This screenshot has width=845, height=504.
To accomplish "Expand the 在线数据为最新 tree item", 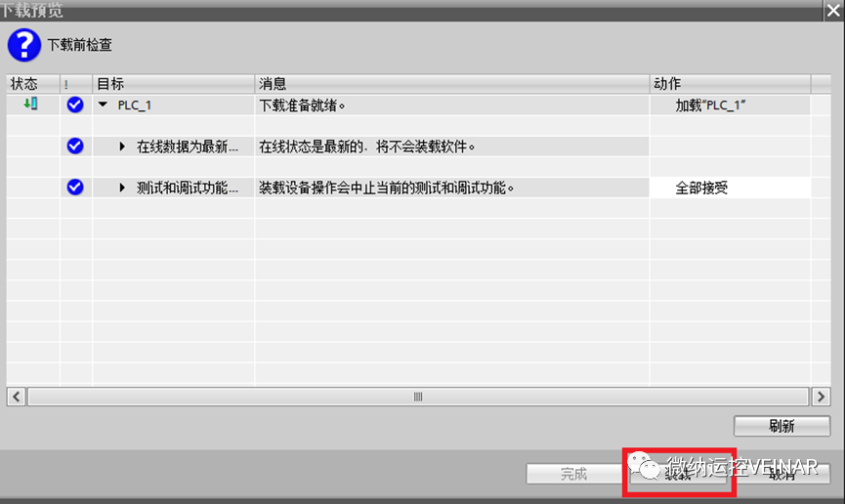I will (x=123, y=147).
